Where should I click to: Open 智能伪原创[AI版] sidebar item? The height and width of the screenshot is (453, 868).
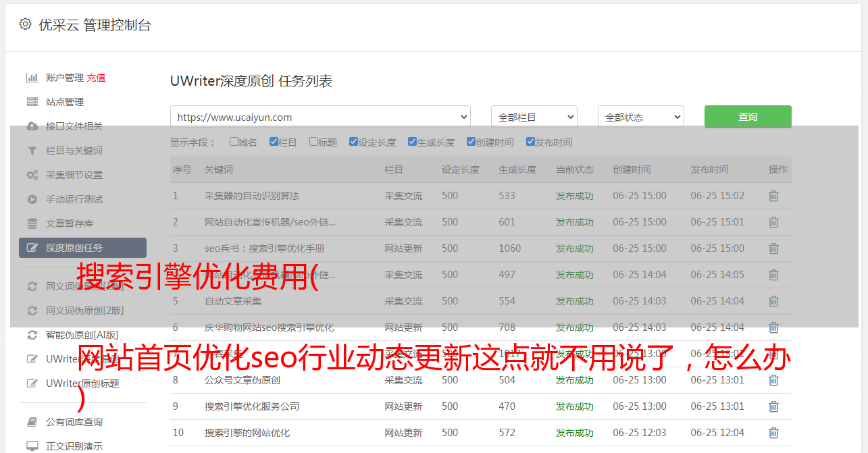click(x=82, y=335)
